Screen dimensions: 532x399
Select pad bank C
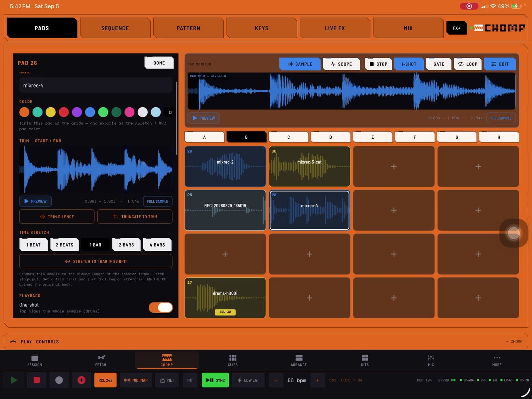[x=289, y=137]
